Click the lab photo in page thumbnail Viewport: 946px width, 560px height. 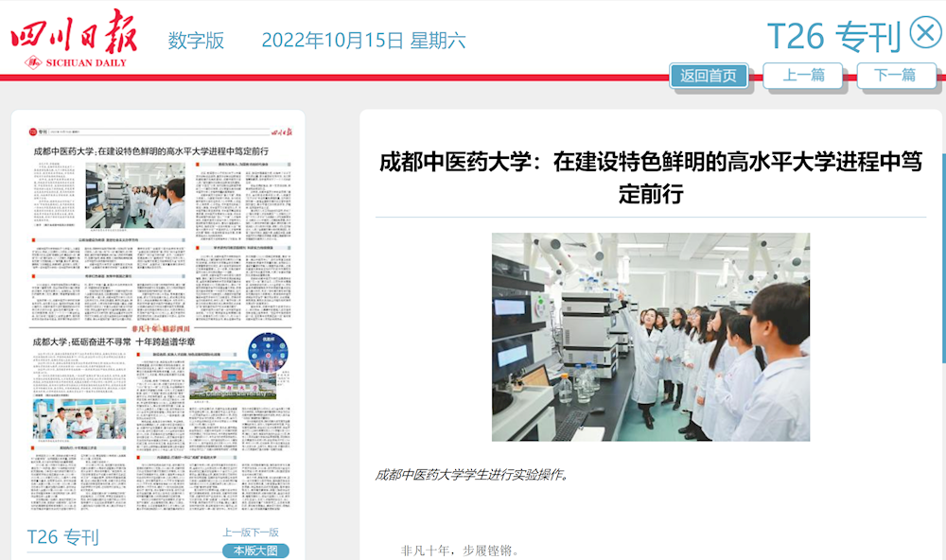click(135, 195)
